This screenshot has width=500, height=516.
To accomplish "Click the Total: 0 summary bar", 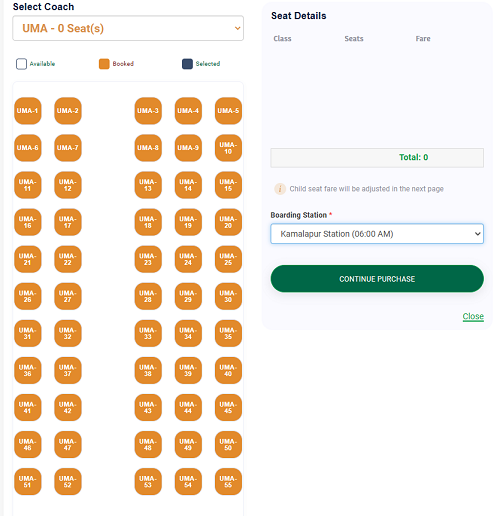I will pos(377,158).
